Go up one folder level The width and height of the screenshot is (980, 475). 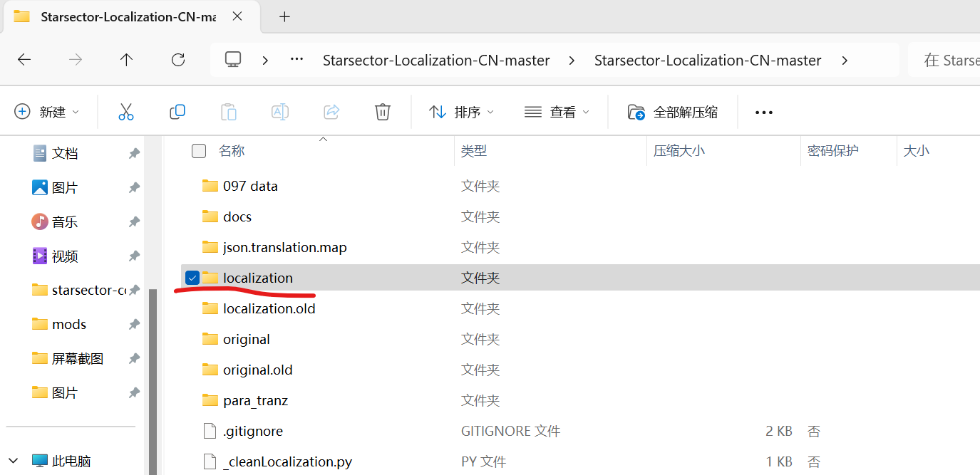[x=126, y=60]
